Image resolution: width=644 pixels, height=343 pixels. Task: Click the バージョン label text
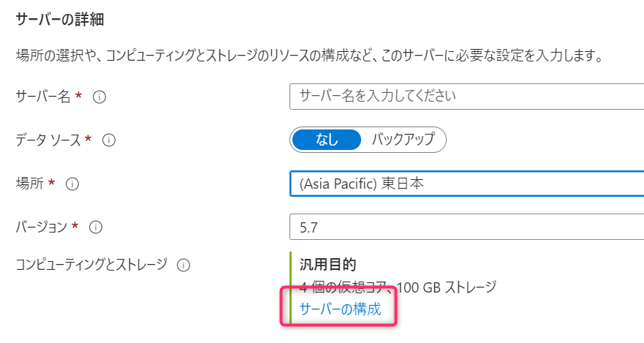pyautogui.click(x=41, y=227)
